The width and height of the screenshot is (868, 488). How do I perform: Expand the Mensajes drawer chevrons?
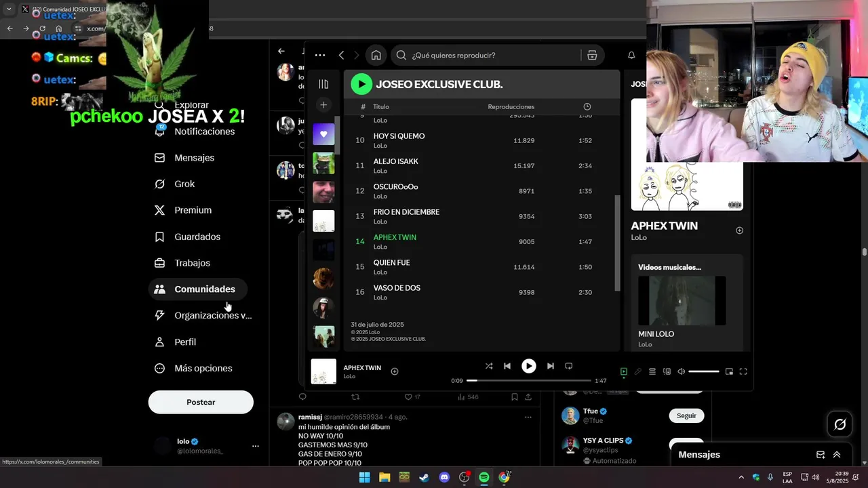[x=837, y=455]
